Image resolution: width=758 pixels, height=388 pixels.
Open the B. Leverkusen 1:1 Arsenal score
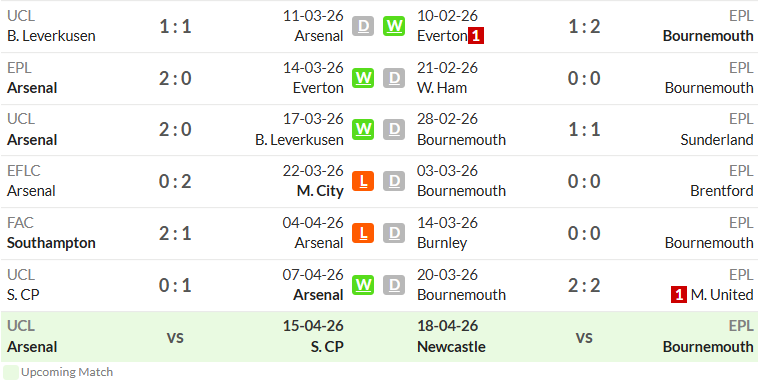(175, 26)
